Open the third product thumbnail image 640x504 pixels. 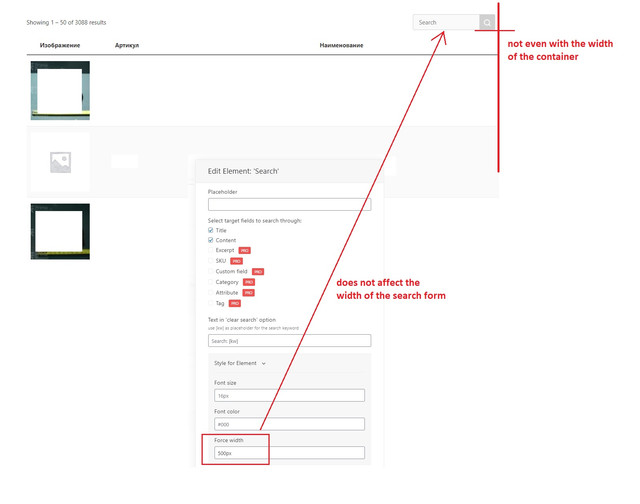click(60, 231)
